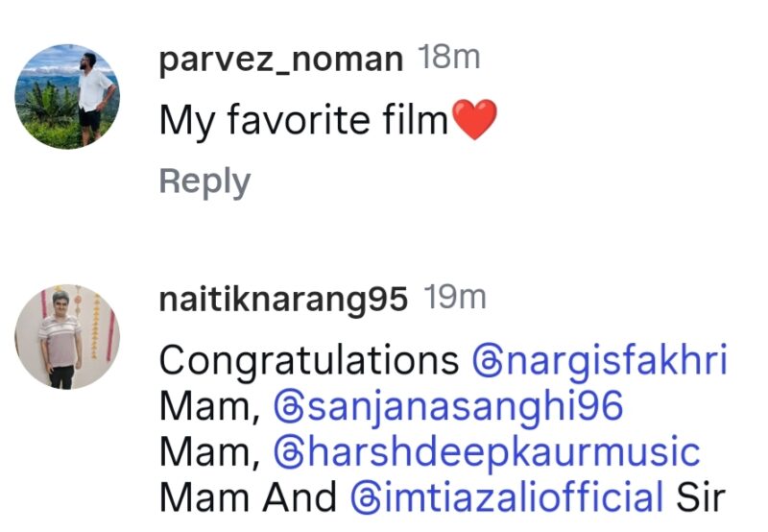Click the 18m timestamp
Image resolution: width=768 pixels, height=532 pixels.
(449, 58)
